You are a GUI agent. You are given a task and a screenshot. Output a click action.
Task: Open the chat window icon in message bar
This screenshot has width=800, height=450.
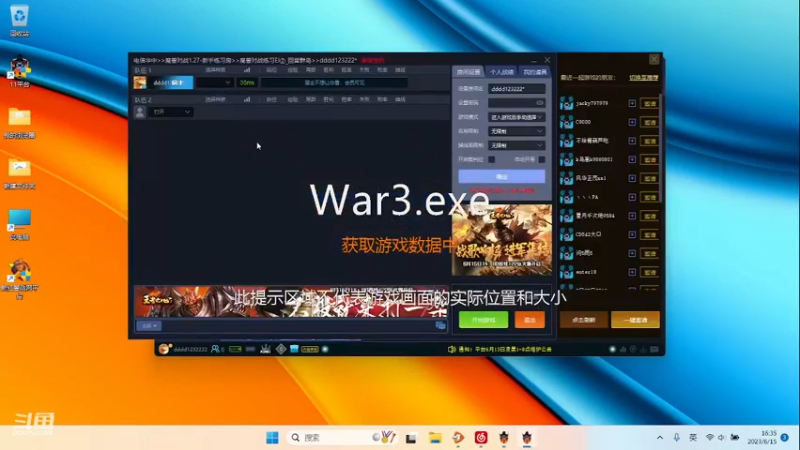[x=440, y=326]
